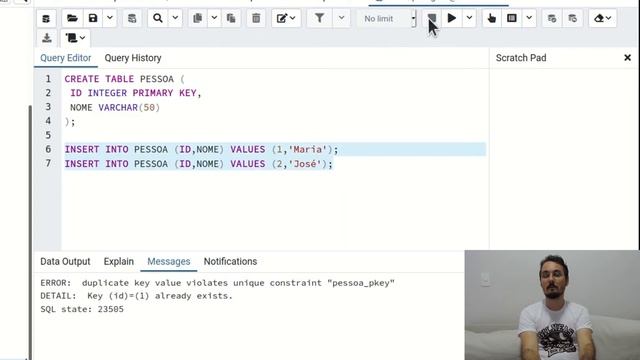This screenshot has width=640, height=360.
Task: Click the Explain Analyze icon
Action: 512,18
